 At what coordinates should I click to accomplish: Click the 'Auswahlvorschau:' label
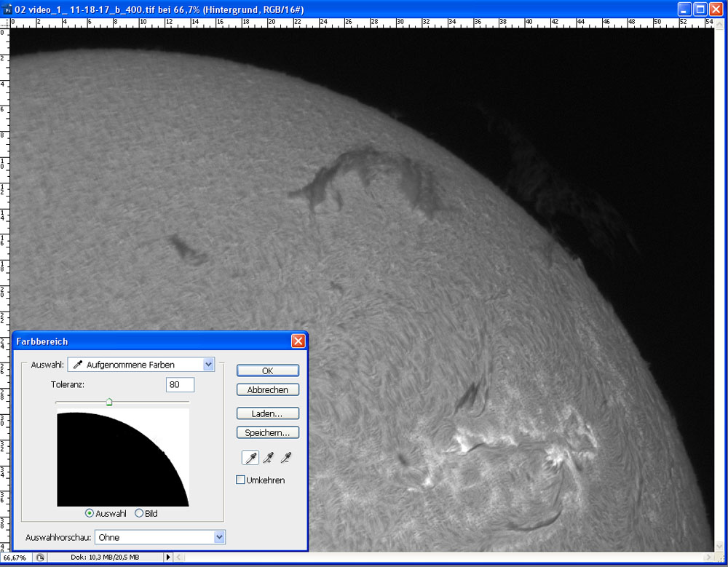point(58,537)
